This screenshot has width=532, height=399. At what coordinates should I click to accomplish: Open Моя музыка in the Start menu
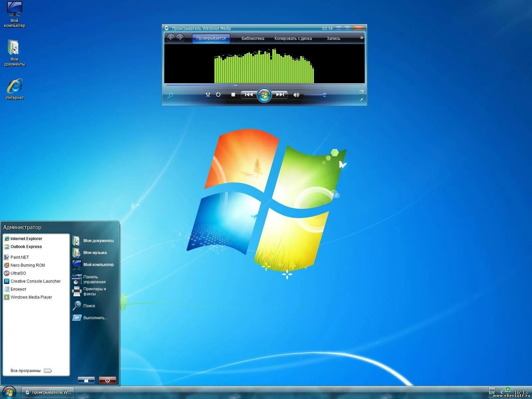click(x=90, y=253)
